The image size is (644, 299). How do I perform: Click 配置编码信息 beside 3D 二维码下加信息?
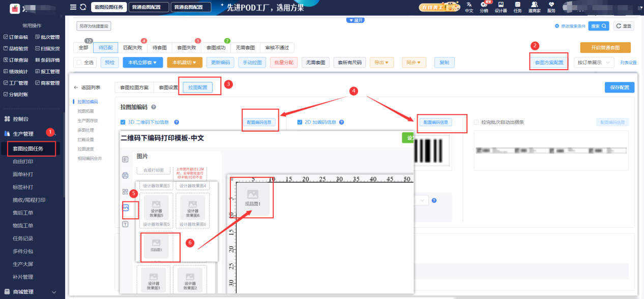click(260, 122)
